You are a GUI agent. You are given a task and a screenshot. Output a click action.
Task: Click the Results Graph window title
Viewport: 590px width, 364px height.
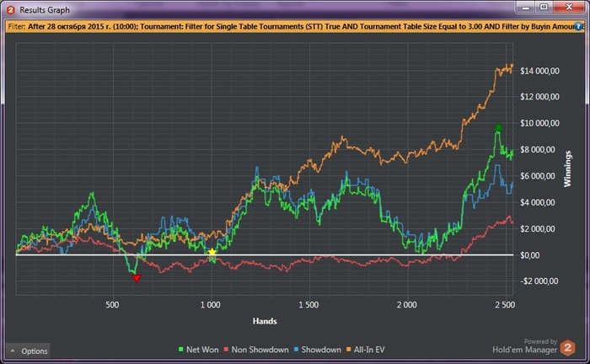click(45, 10)
